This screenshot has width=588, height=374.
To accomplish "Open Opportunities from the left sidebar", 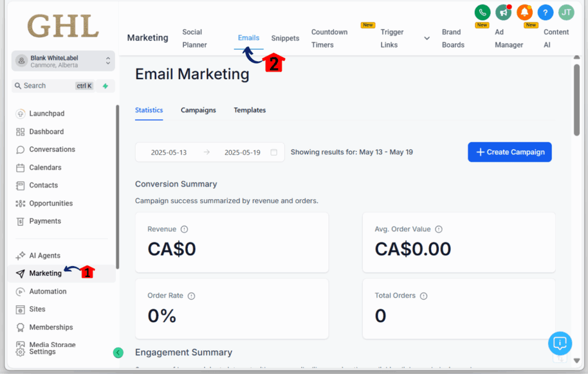I will point(51,203).
